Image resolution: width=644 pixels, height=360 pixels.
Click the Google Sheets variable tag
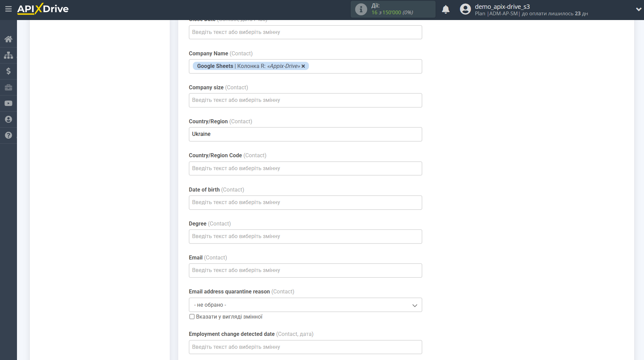point(251,66)
